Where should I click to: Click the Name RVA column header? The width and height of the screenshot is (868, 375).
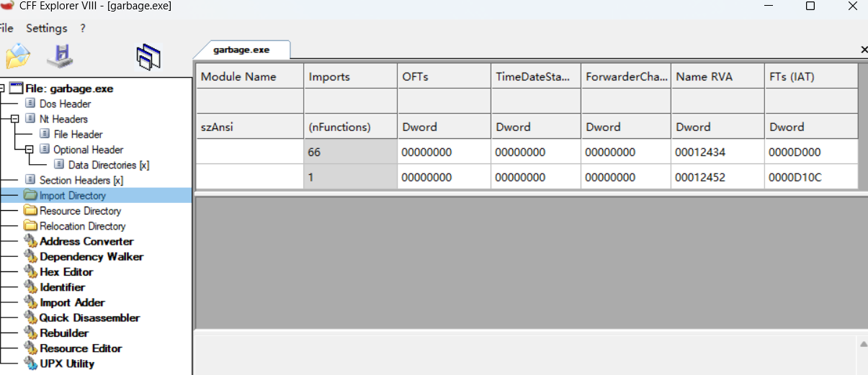[717, 76]
